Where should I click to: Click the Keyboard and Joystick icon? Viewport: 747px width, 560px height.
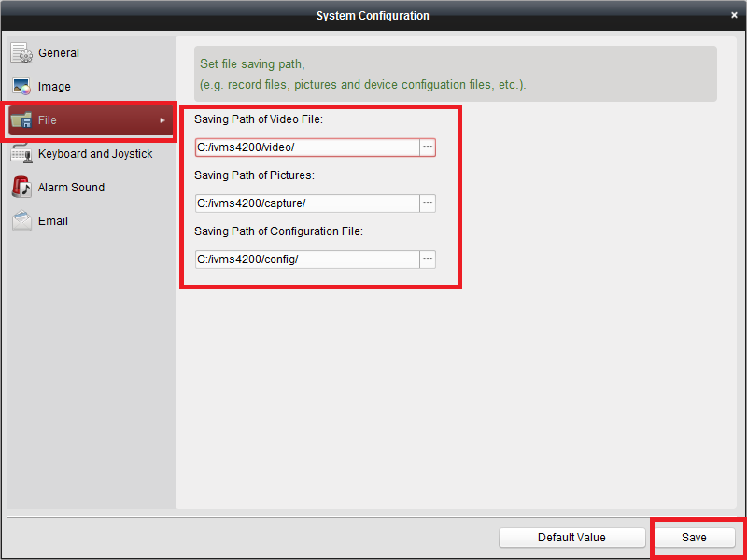[22, 154]
